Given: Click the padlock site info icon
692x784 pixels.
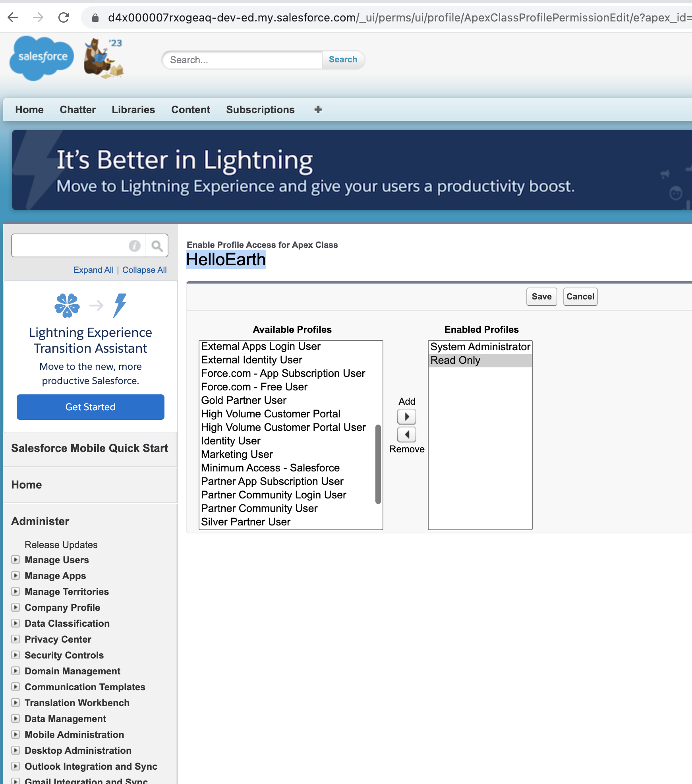Looking at the screenshot, I should pyautogui.click(x=95, y=18).
